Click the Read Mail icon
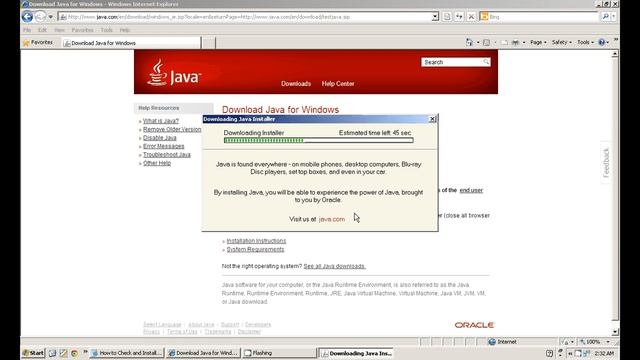Image resolution: width=640 pixels, height=360 pixels. click(504, 42)
